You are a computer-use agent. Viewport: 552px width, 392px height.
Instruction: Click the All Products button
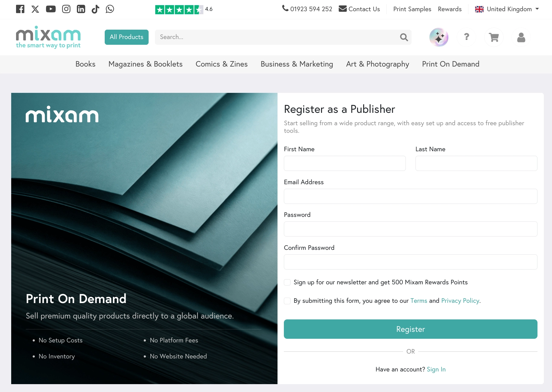click(126, 37)
